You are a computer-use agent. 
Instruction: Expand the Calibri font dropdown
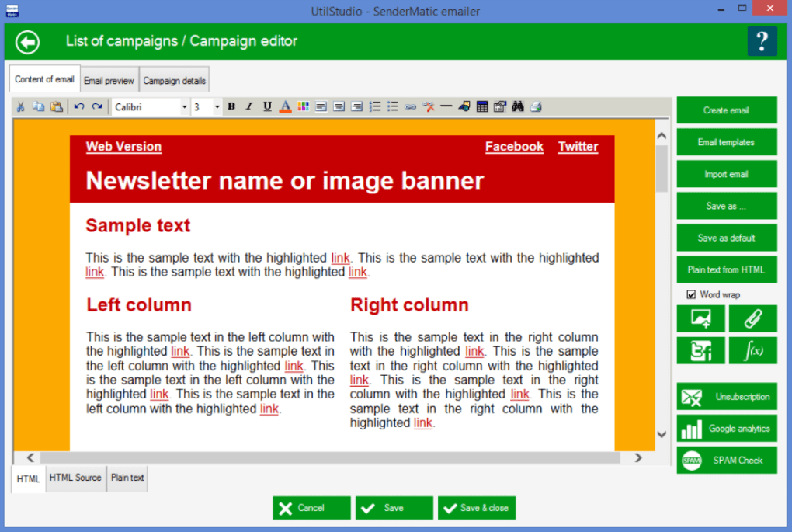point(185,107)
